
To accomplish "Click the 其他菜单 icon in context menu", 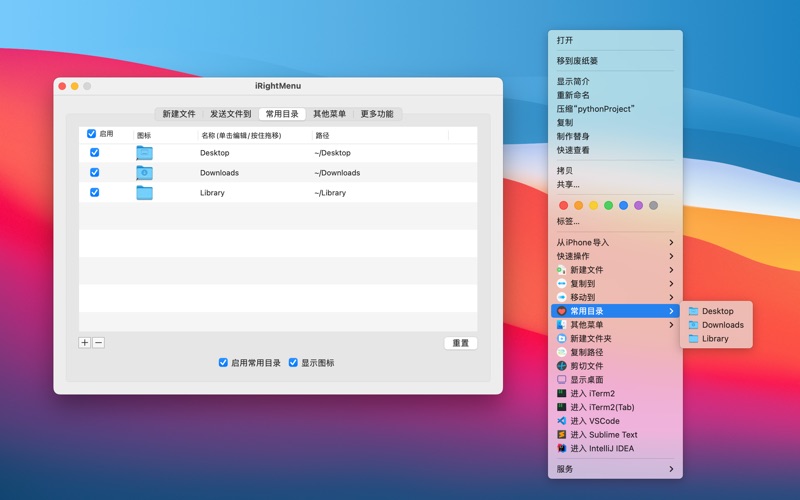I will (561, 325).
